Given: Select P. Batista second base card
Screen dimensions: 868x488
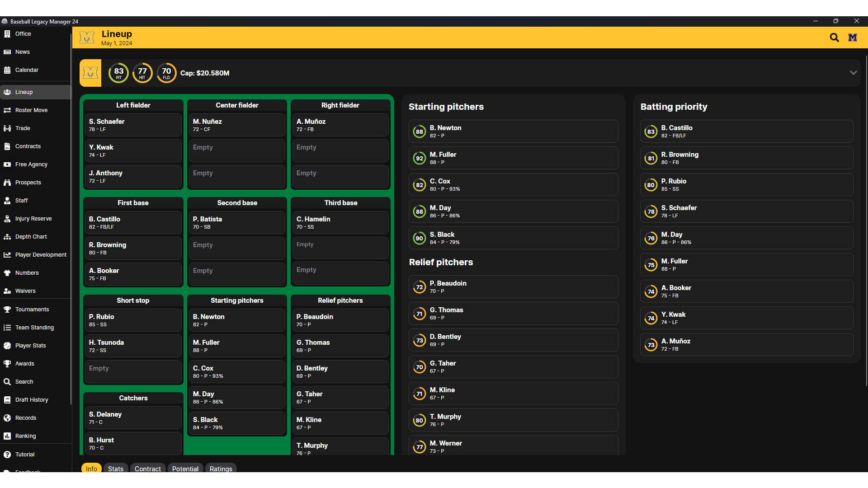Looking at the screenshot, I should coord(237,223).
